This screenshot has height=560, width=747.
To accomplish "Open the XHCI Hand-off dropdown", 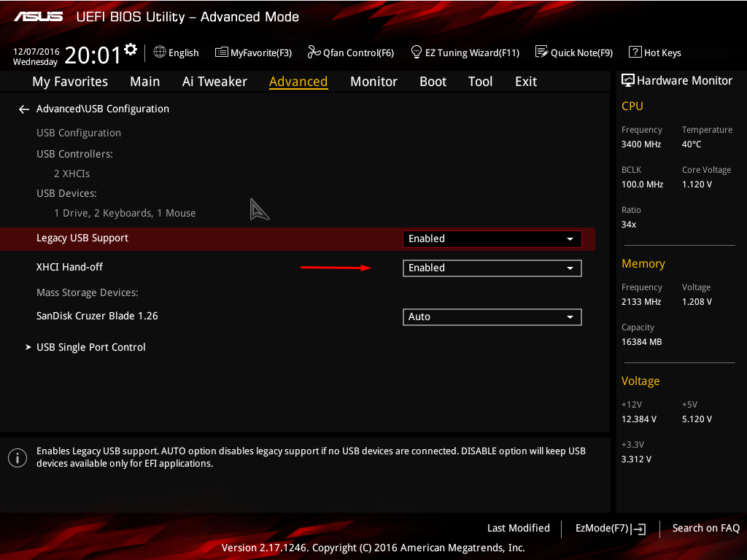I will coord(492,268).
